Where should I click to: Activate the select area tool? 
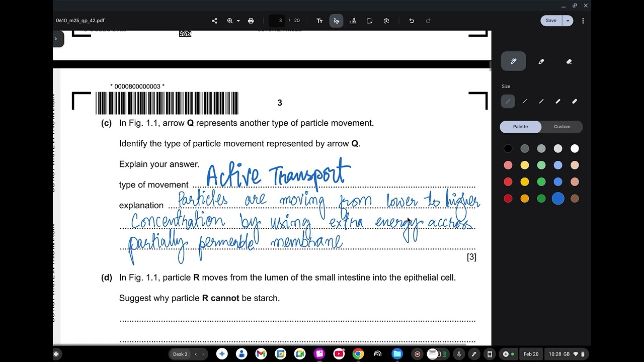click(x=370, y=21)
